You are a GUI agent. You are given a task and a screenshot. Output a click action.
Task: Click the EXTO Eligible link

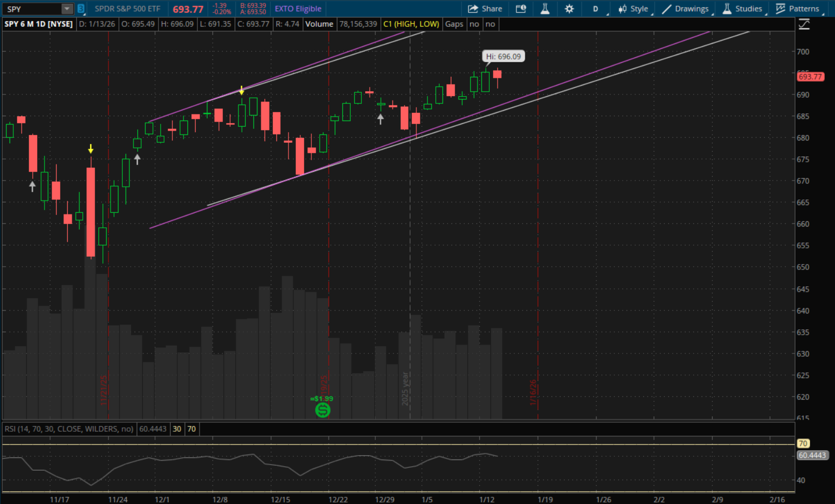pos(298,9)
